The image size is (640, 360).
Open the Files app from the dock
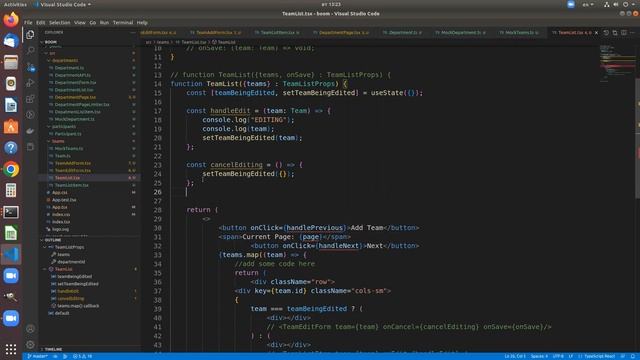[x=11, y=62]
